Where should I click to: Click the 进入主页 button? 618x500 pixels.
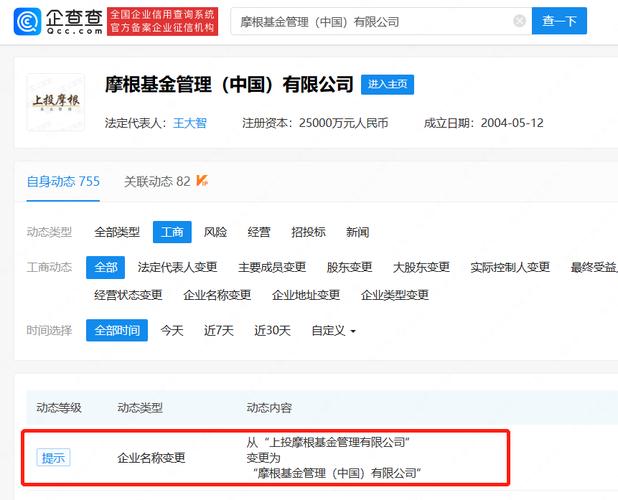tap(387, 84)
